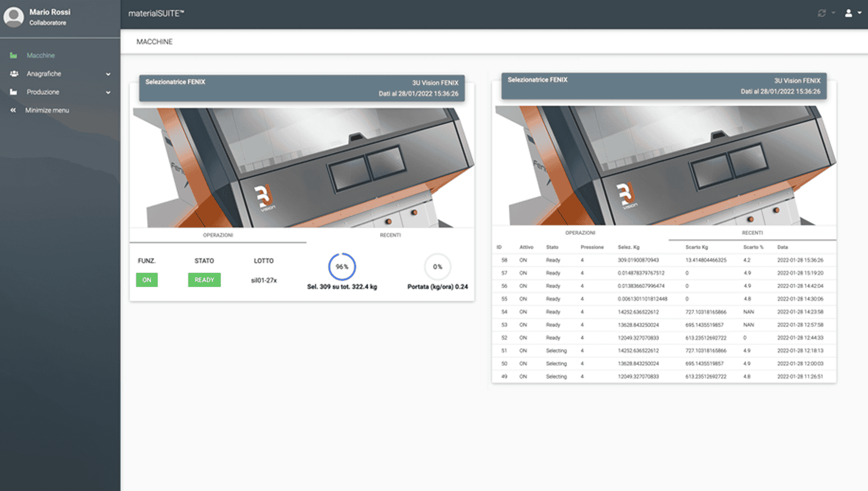
Task: Click the refresh icon in top bar
Action: [x=822, y=13]
